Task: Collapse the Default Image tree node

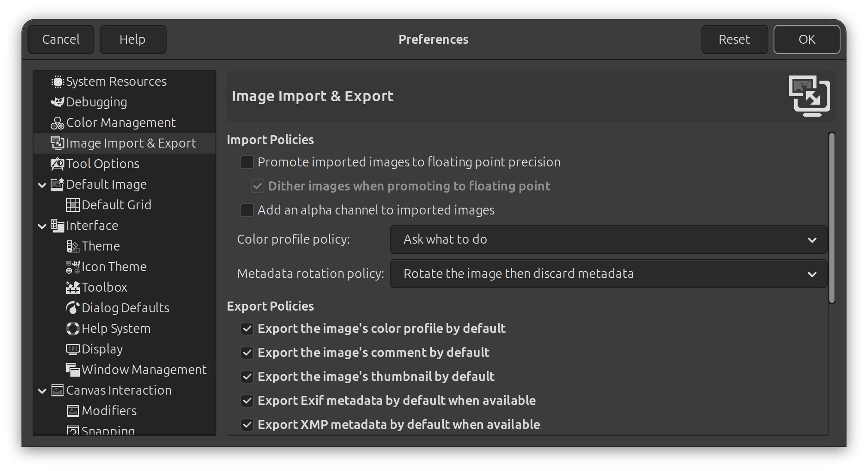Action: coord(42,185)
